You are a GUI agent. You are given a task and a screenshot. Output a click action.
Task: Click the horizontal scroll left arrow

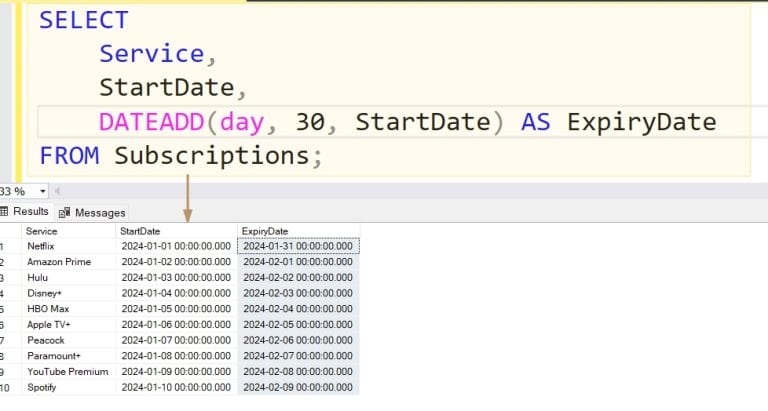(57, 191)
